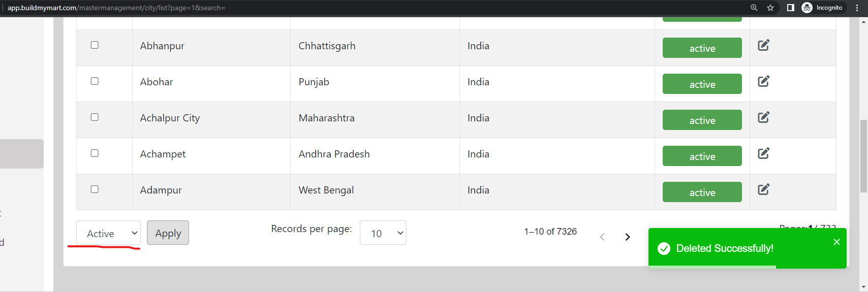Viewport: 868px width, 292px height.
Task: Bookmark this page with star icon
Action: 770,8
